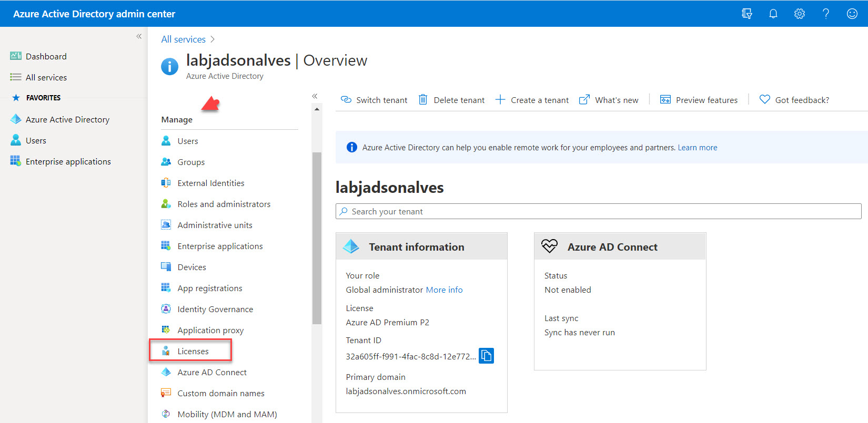Viewport: 868px width, 423px height.
Task: Click the Learn more link in banner
Action: 697,148
